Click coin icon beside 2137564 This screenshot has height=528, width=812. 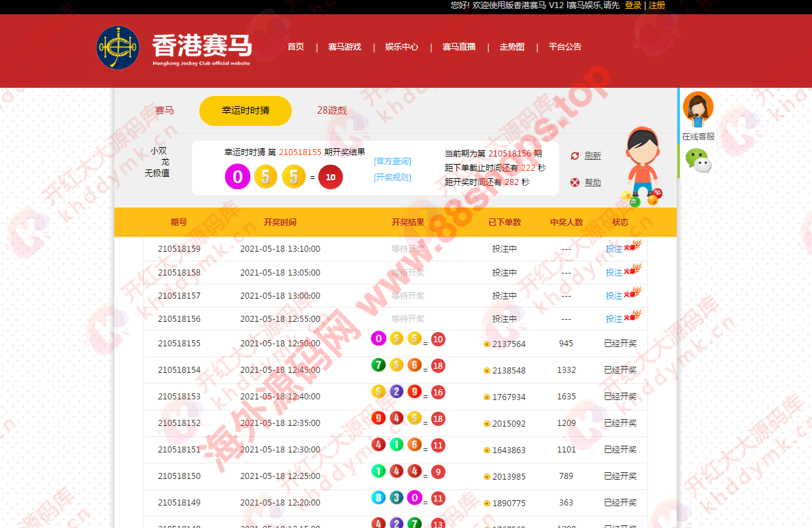(487, 344)
